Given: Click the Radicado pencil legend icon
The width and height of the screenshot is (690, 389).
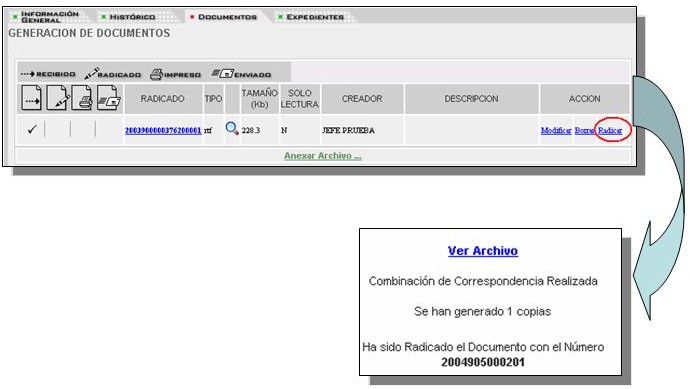Looking at the screenshot, I should 91,73.
